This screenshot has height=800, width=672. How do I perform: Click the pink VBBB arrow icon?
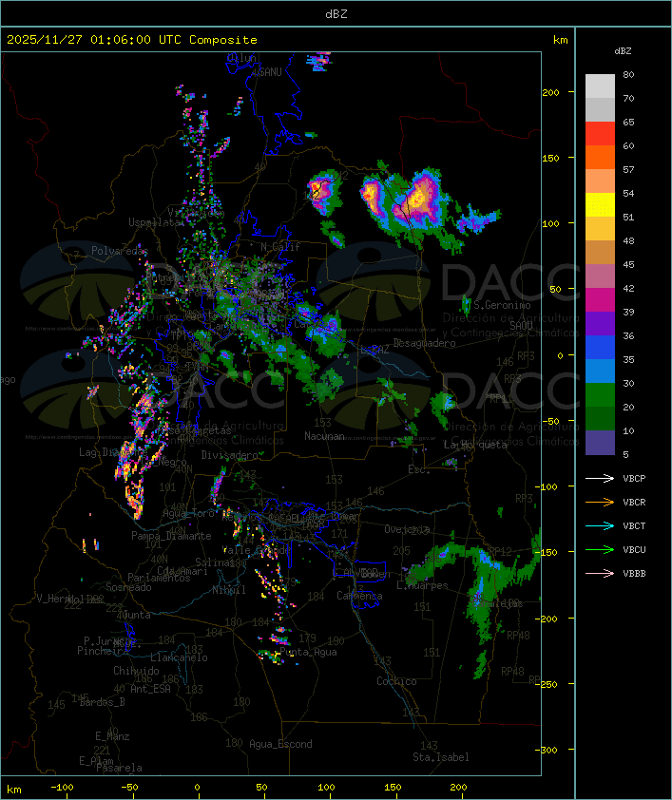600,573
